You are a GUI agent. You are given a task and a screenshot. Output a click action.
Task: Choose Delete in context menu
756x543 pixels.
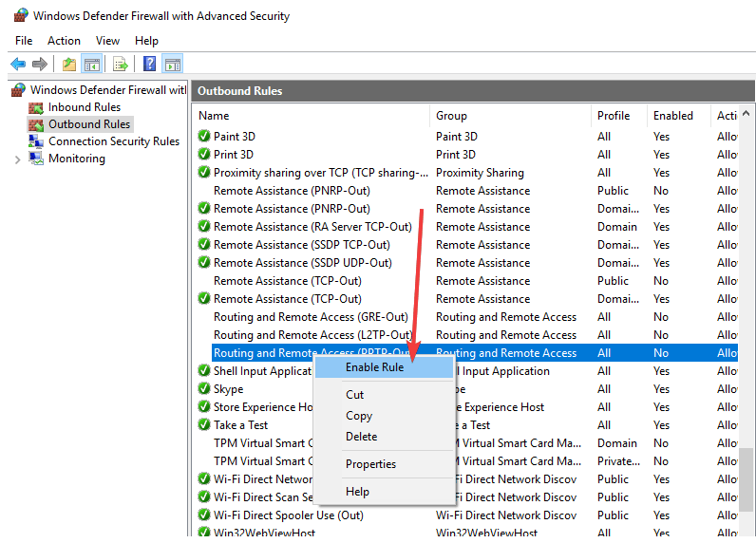click(384, 437)
